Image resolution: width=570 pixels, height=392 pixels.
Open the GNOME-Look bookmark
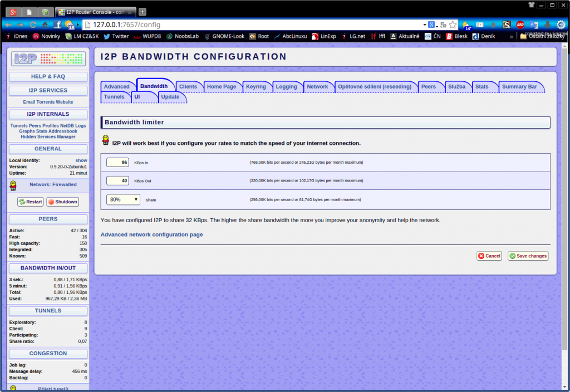[224, 36]
